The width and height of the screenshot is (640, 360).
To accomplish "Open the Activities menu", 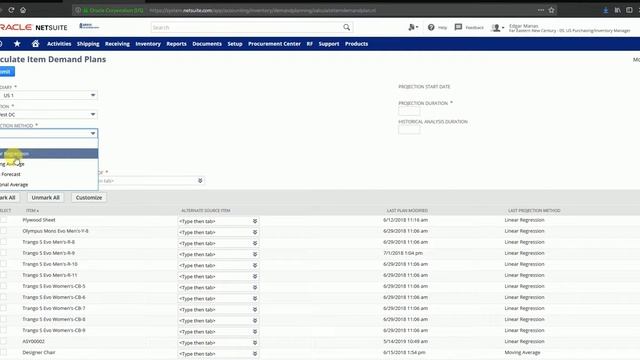I will coord(59,44).
